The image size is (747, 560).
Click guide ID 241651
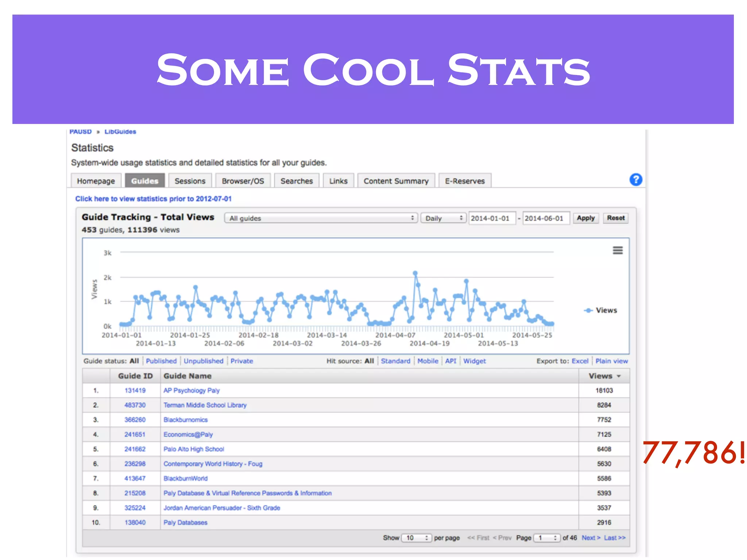(x=135, y=435)
